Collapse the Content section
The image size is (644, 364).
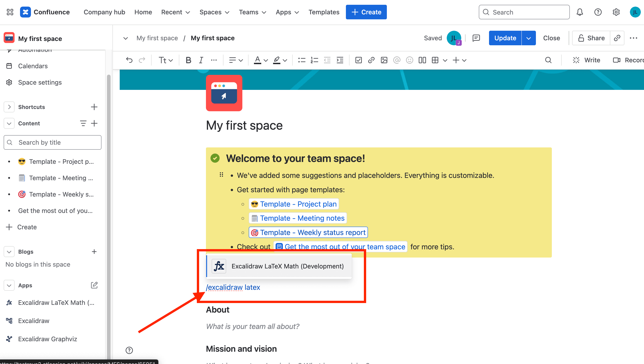[x=9, y=124]
